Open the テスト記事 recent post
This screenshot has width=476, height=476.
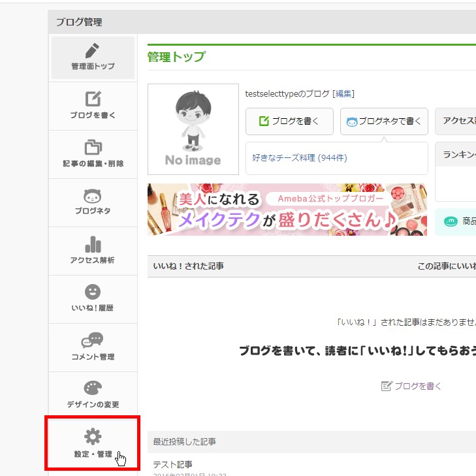173,464
